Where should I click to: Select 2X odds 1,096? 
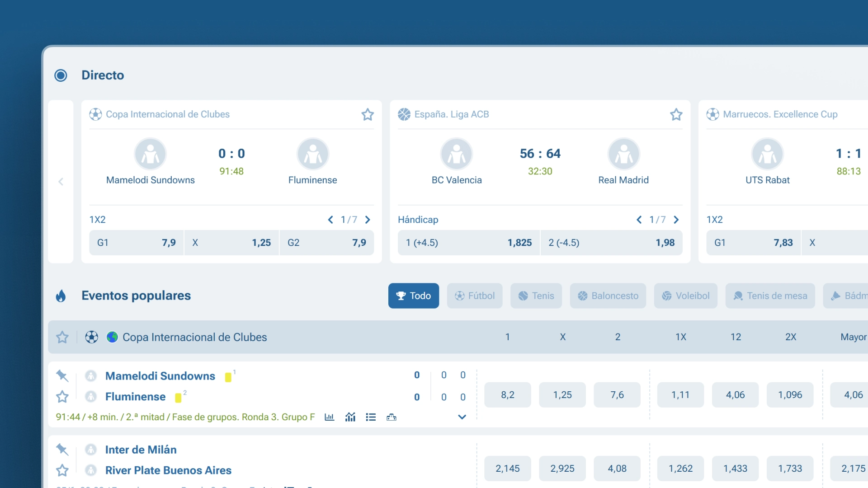pyautogui.click(x=790, y=395)
